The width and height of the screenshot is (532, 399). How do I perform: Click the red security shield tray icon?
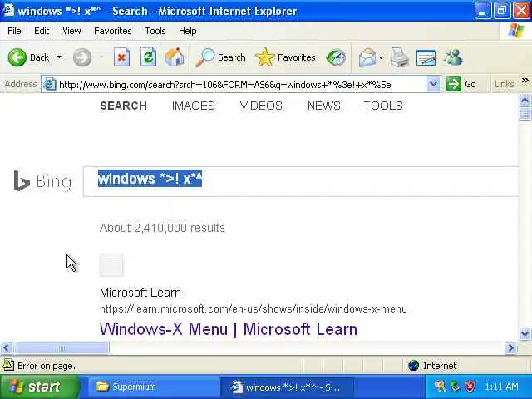click(x=470, y=387)
